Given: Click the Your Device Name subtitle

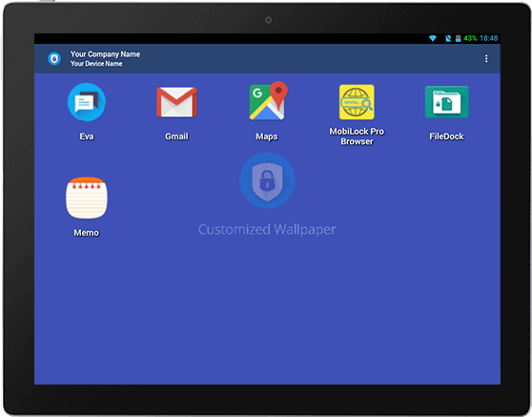Looking at the screenshot, I should 96,64.
